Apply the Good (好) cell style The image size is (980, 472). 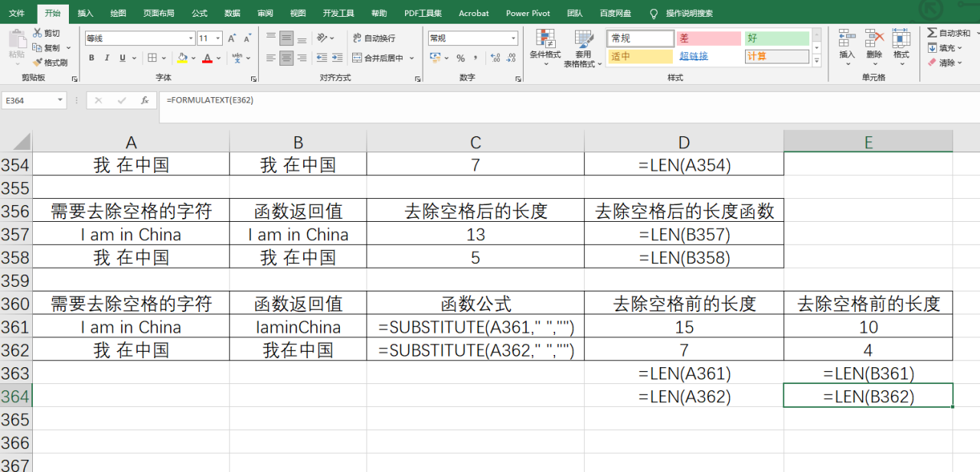tap(776, 38)
